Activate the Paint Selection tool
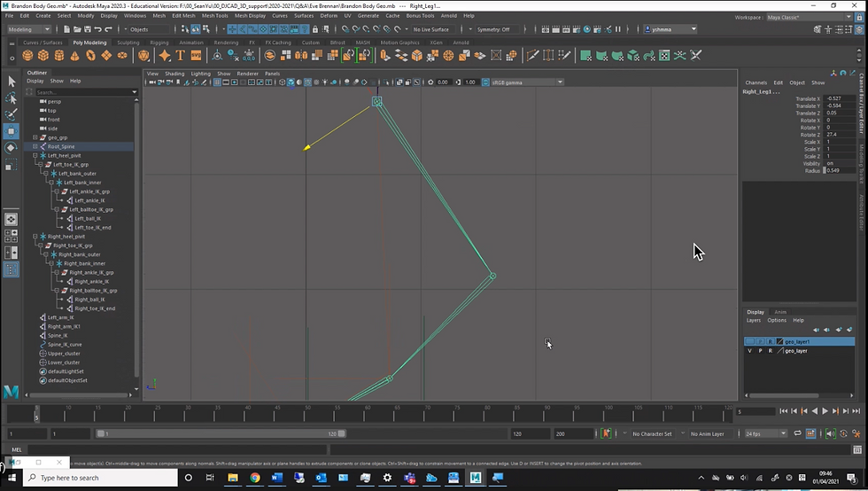The width and height of the screenshot is (868, 491). [11, 114]
